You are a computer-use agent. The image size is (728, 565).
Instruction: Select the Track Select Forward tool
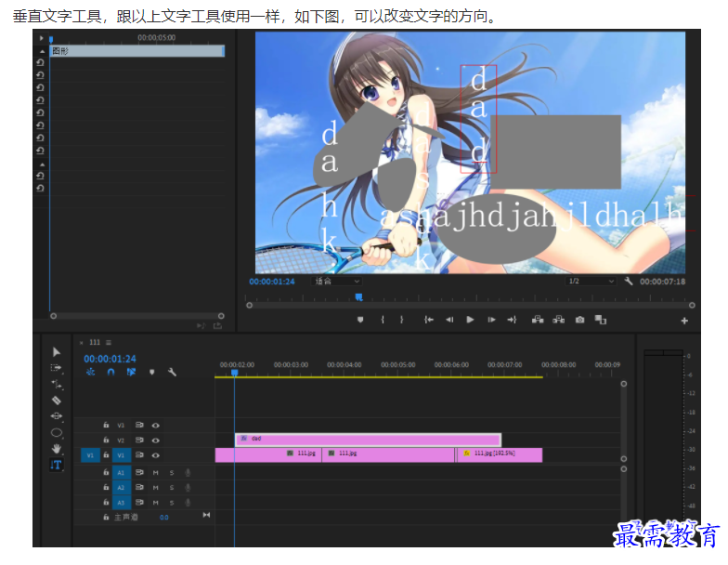(x=56, y=368)
